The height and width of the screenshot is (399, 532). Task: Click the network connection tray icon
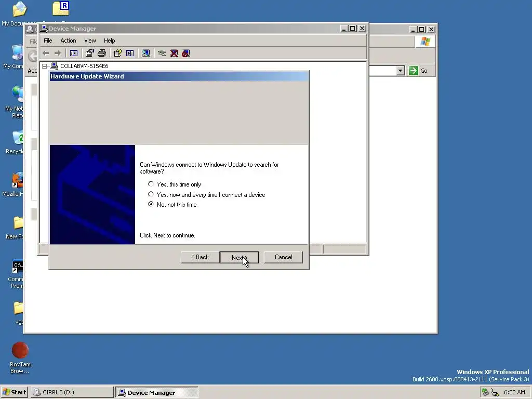click(x=495, y=393)
